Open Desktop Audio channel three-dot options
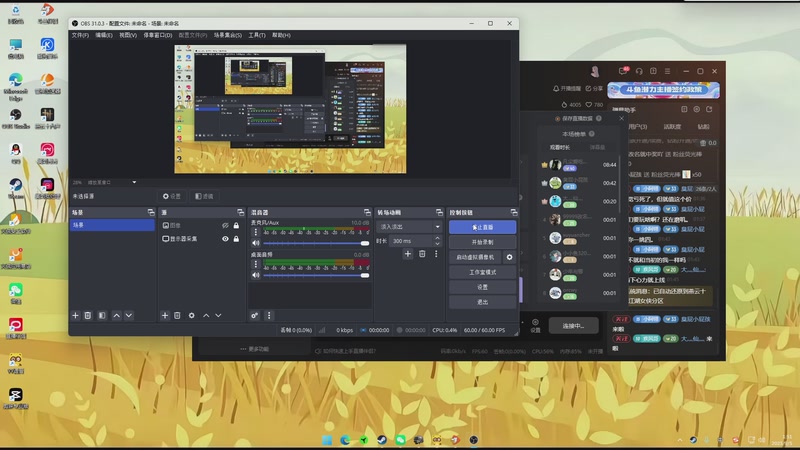800x450 pixels. (256, 264)
